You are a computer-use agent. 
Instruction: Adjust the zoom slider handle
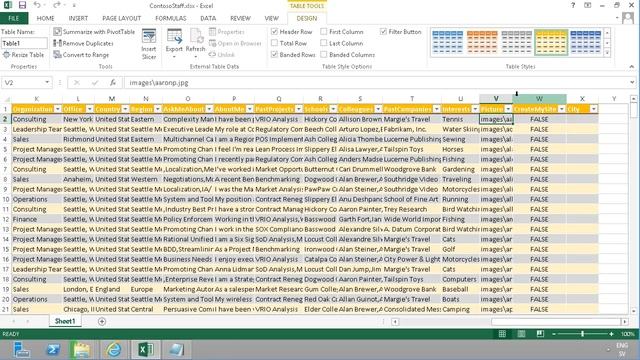click(582, 334)
